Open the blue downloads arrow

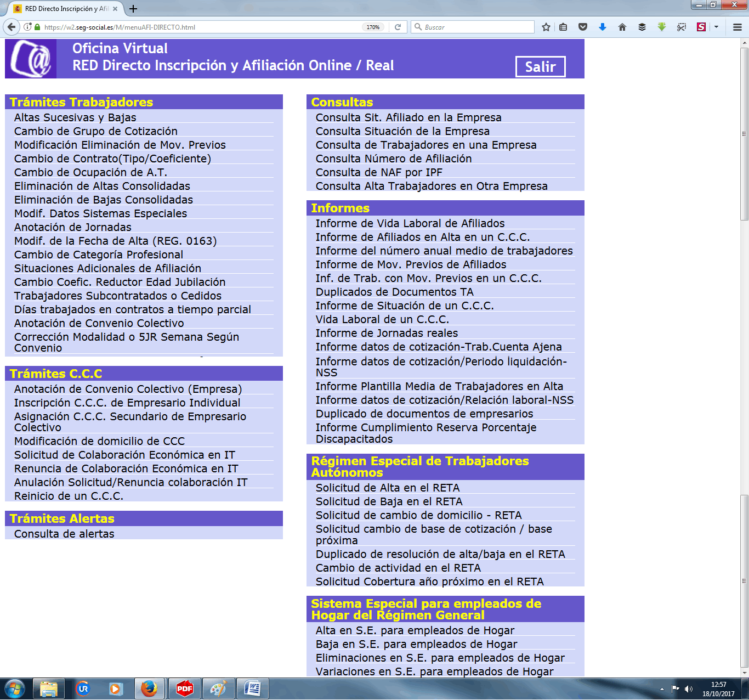[x=603, y=27]
